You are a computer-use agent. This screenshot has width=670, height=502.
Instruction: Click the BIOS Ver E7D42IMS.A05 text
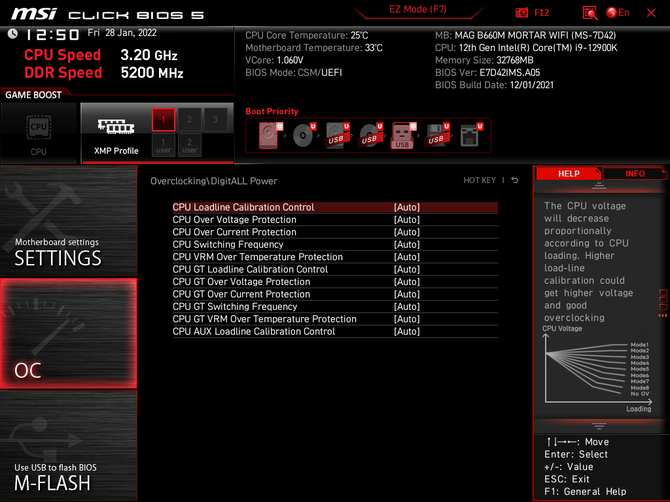point(488,73)
